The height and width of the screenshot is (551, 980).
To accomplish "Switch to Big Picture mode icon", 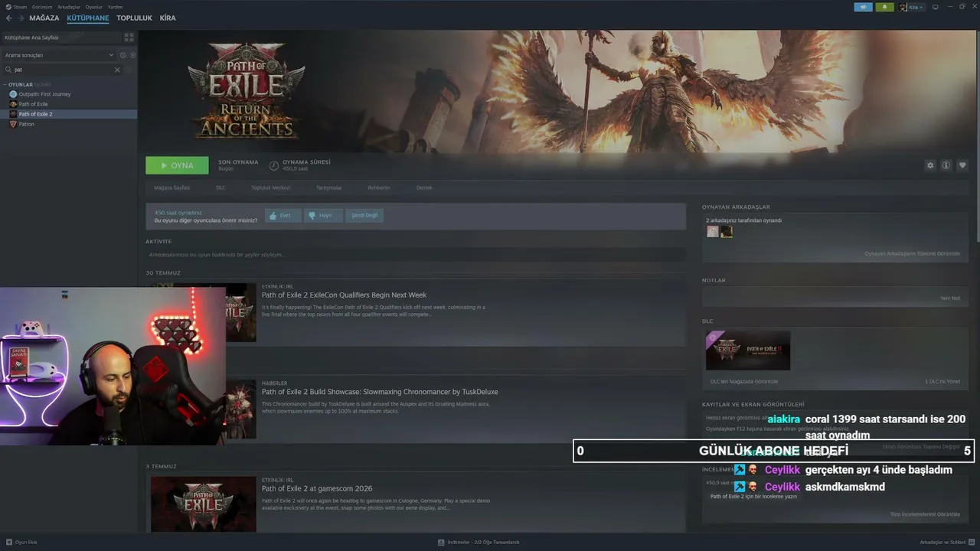I will pyautogui.click(x=935, y=7).
